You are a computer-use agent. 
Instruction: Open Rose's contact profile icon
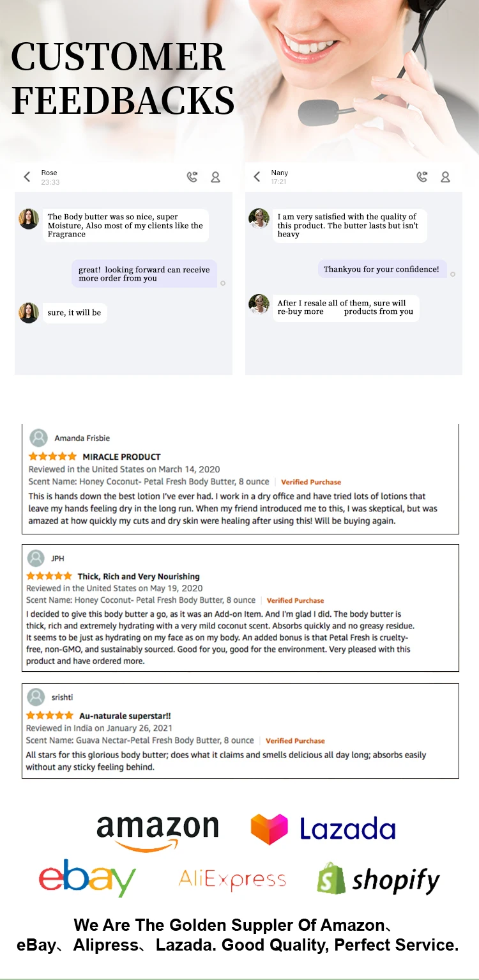coord(216,177)
